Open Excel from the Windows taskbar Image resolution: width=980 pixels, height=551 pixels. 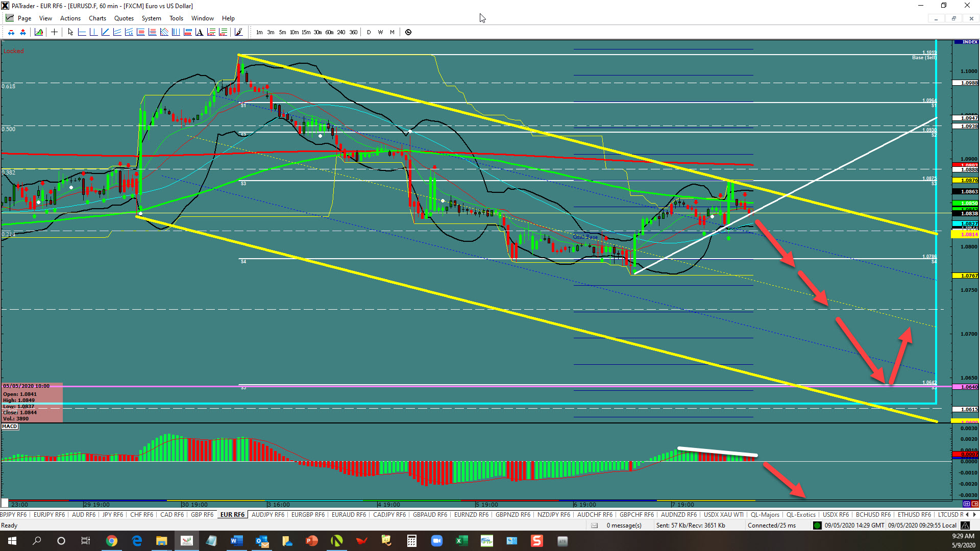(461, 541)
